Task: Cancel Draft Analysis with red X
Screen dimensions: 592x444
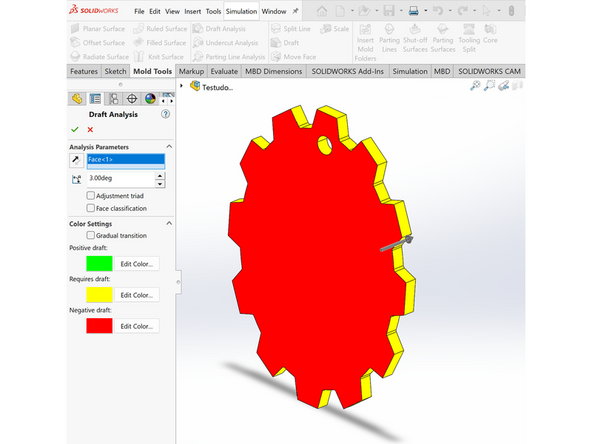Action: [x=90, y=130]
